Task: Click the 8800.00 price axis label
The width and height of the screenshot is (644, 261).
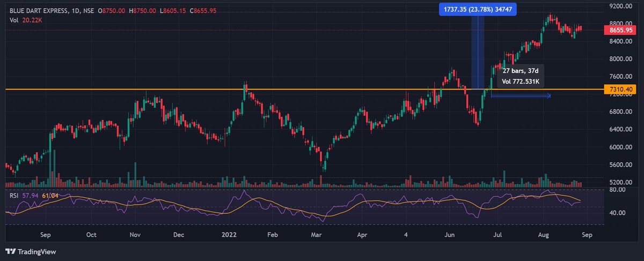Action: tap(621, 24)
